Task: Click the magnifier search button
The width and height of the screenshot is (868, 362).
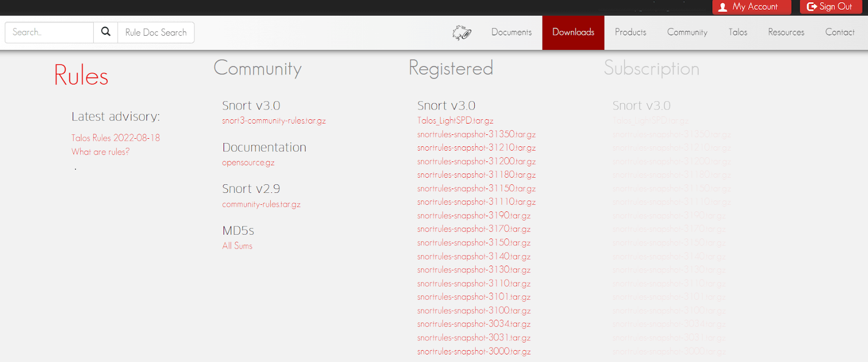Action: click(106, 32)
